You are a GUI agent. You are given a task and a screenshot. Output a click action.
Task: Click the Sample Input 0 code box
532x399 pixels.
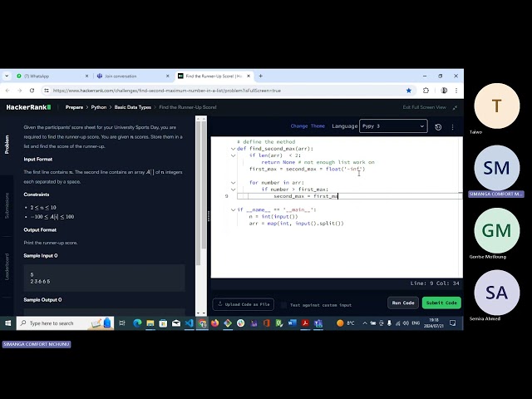104,278
